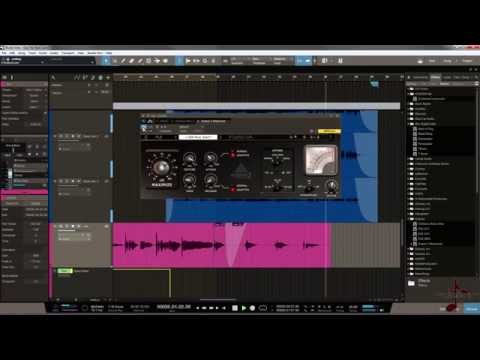Image resolution: width=480 pixels, height=360 pixels.
Task: Toggle Snap in the top toolbar
Action: [300, 61]
